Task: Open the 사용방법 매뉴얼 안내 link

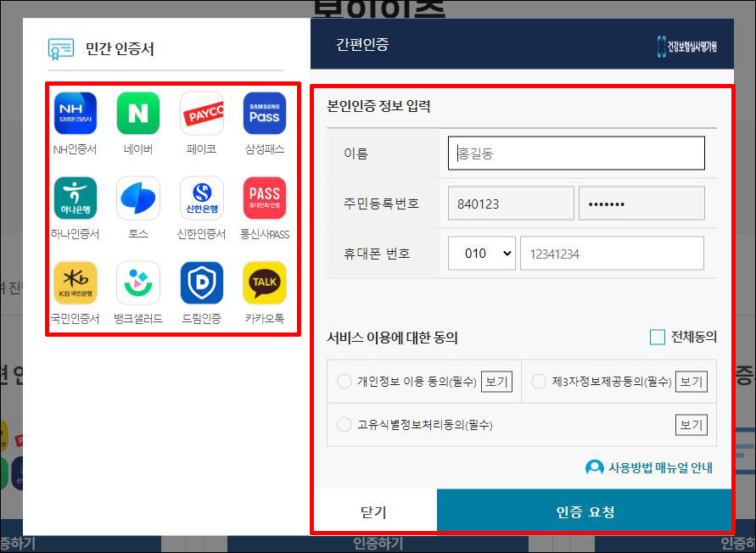Action: pos(660,467)
